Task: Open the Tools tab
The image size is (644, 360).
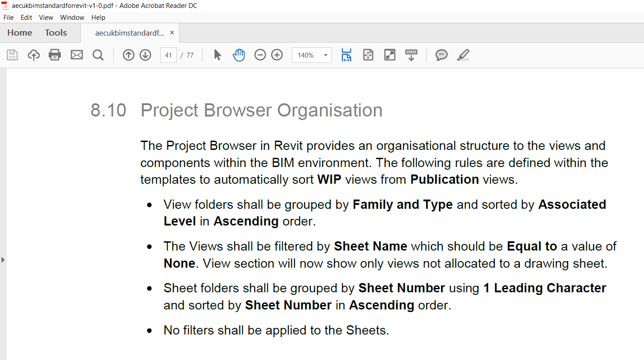Action: (56, 33)
